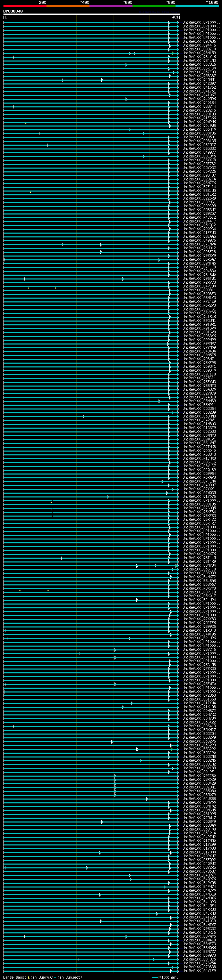The width and height of the screenshot is (222, 980).
Task: Click the red 20% identity legend segment
Action: coord(25,6)
